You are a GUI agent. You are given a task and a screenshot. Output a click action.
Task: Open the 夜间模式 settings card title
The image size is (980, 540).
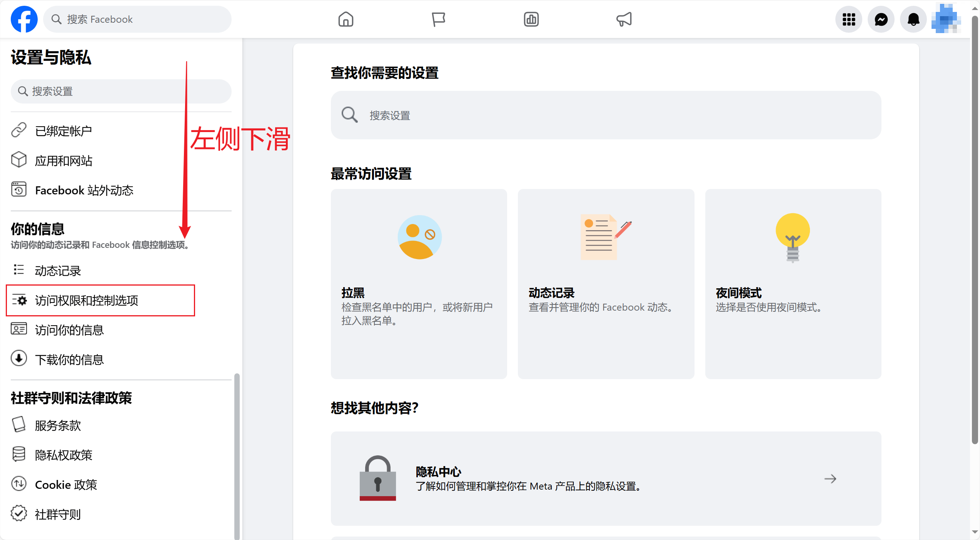click(x=738, y=293)
